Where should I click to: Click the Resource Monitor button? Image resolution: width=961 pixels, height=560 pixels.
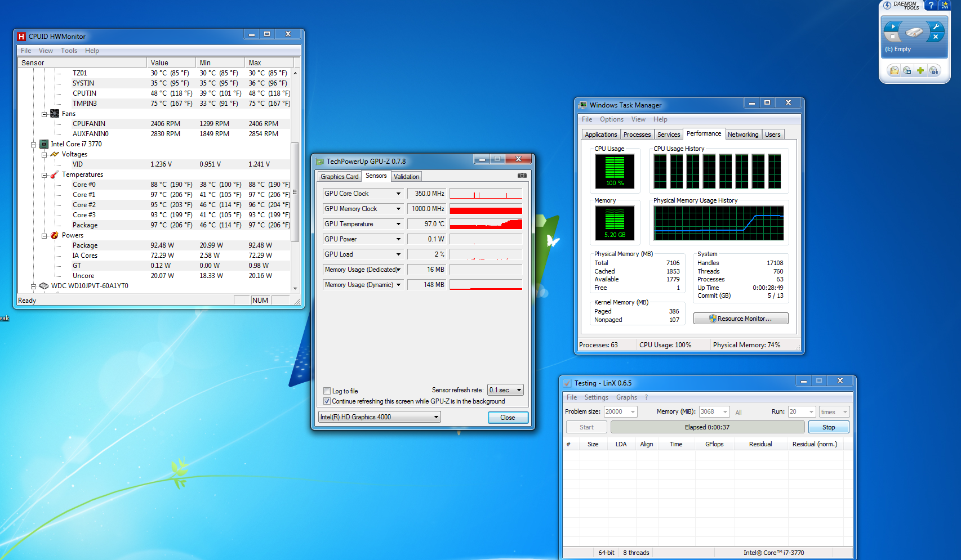coord(740,319)
